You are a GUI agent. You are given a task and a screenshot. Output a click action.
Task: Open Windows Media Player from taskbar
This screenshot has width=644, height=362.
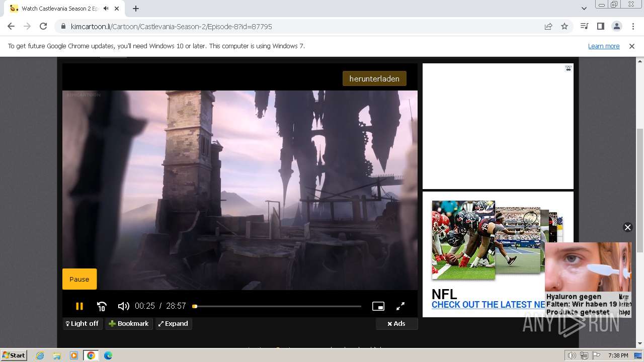click(74, 355)
